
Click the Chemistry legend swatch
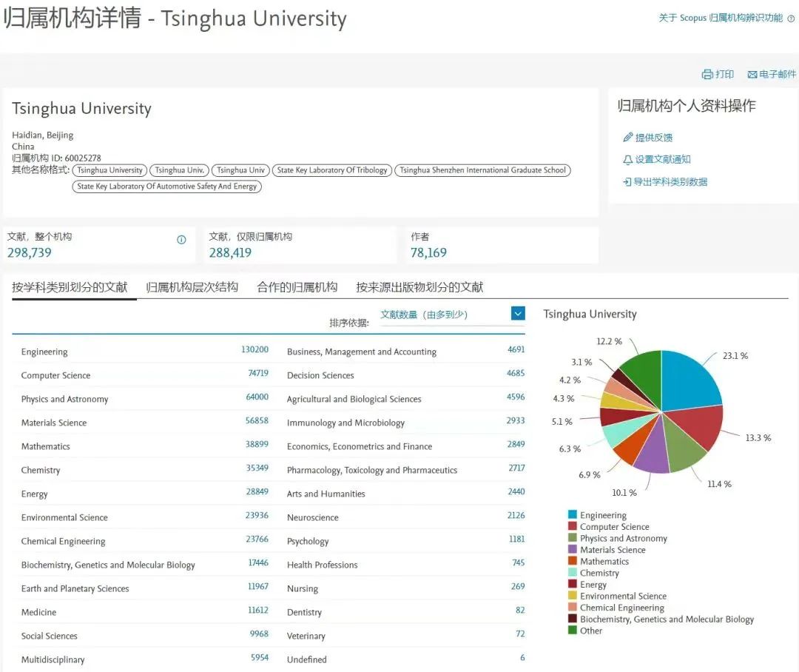[x=572, y=572]
